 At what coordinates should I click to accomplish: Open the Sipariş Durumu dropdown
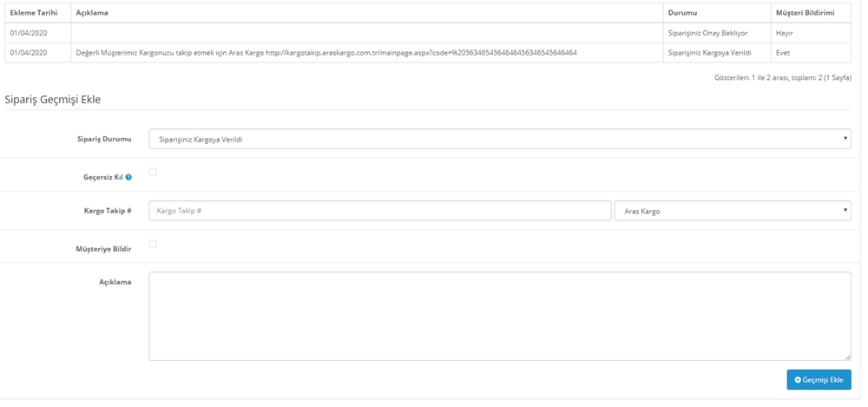tap(500, 139)
